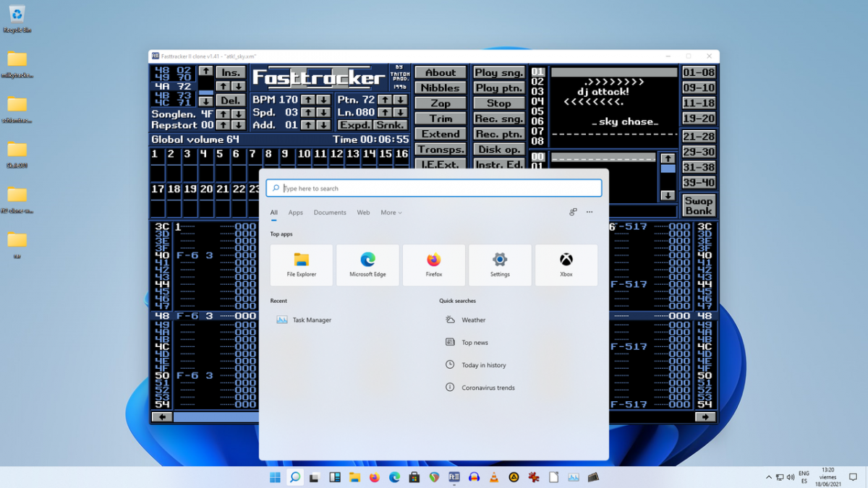Open the Fasttracker II taskbar icon
The width and height of the screenshot is (868, 488).
[x=454, y=477]
